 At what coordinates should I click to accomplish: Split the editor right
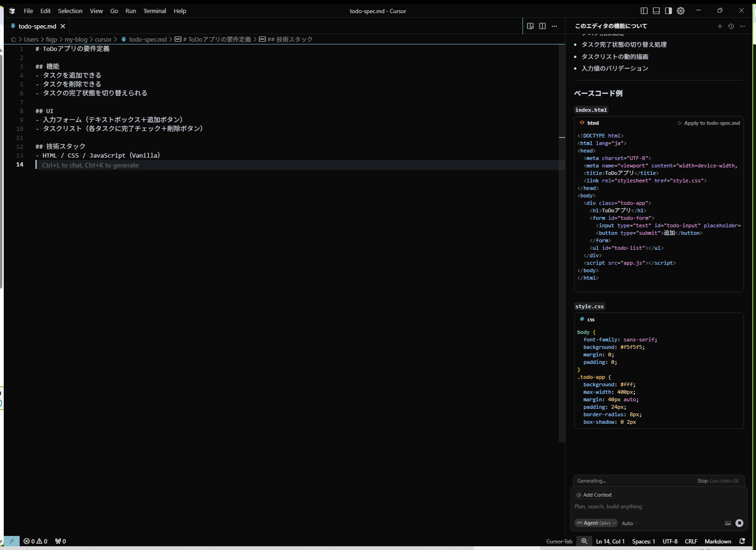542,26
